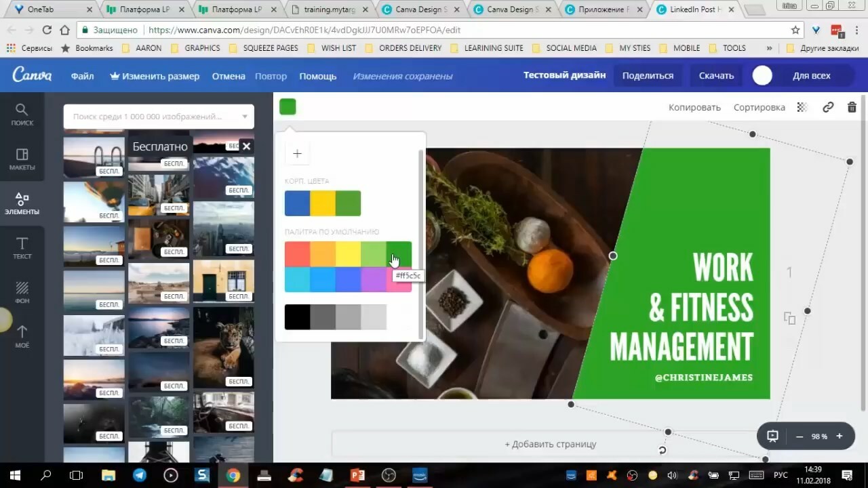Open Другие закладки bookmarks folder

(x=823, y=48)
